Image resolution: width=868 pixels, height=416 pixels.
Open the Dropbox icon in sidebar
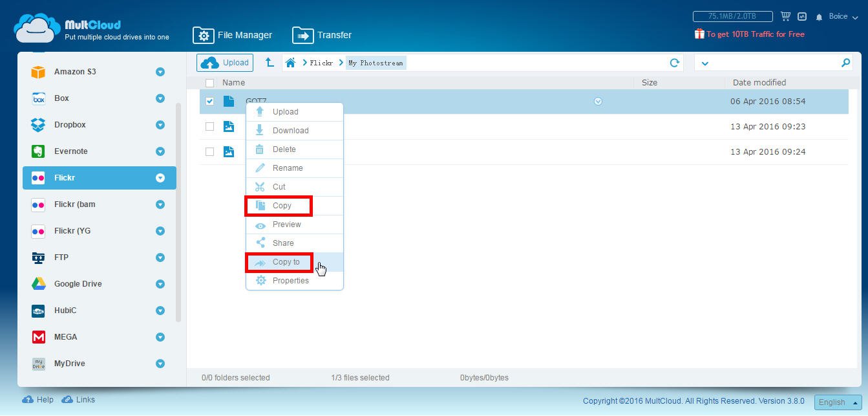pos(38,125)
